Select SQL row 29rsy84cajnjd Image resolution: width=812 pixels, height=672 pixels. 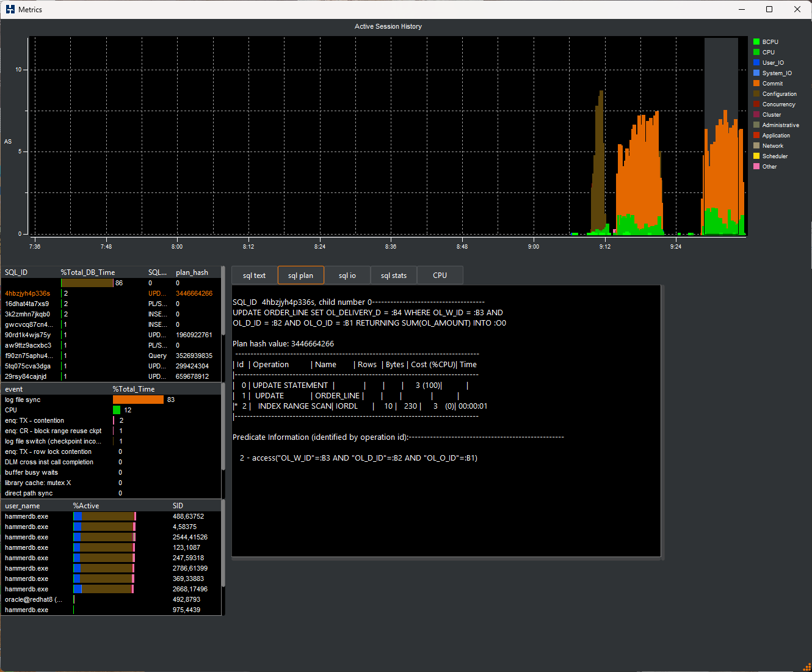coord(111,376)
